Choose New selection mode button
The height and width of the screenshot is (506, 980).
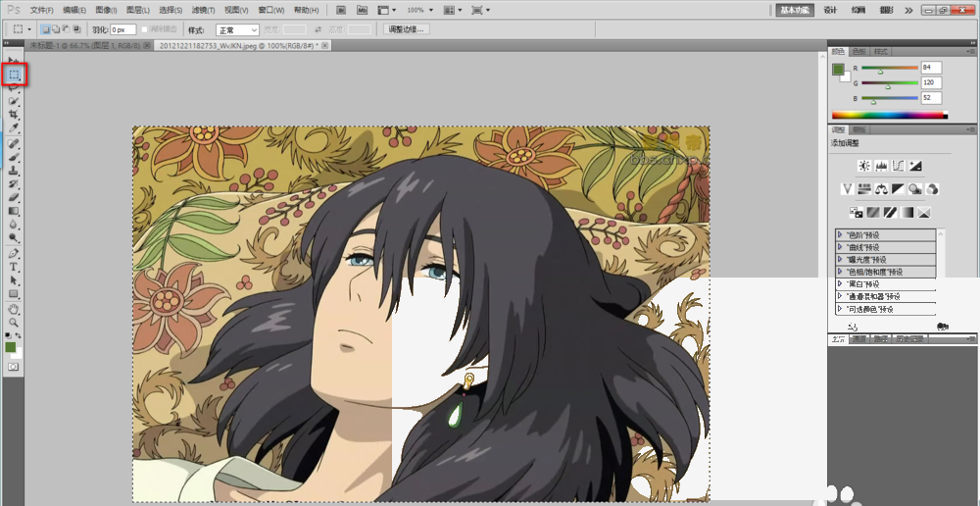click(x=46, y=29)
